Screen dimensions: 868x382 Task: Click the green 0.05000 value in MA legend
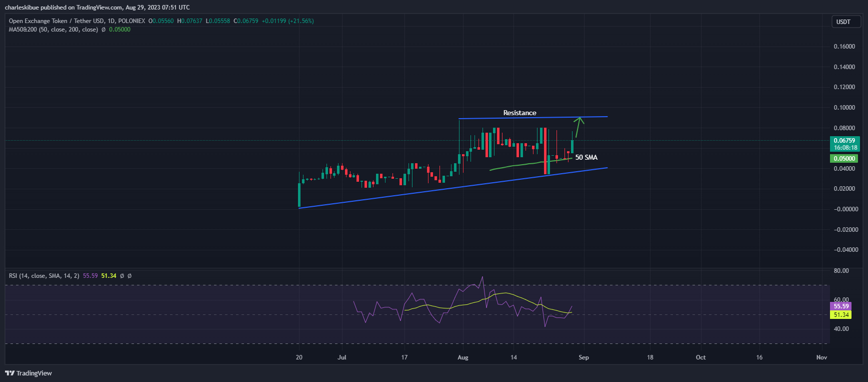[119, 30]
